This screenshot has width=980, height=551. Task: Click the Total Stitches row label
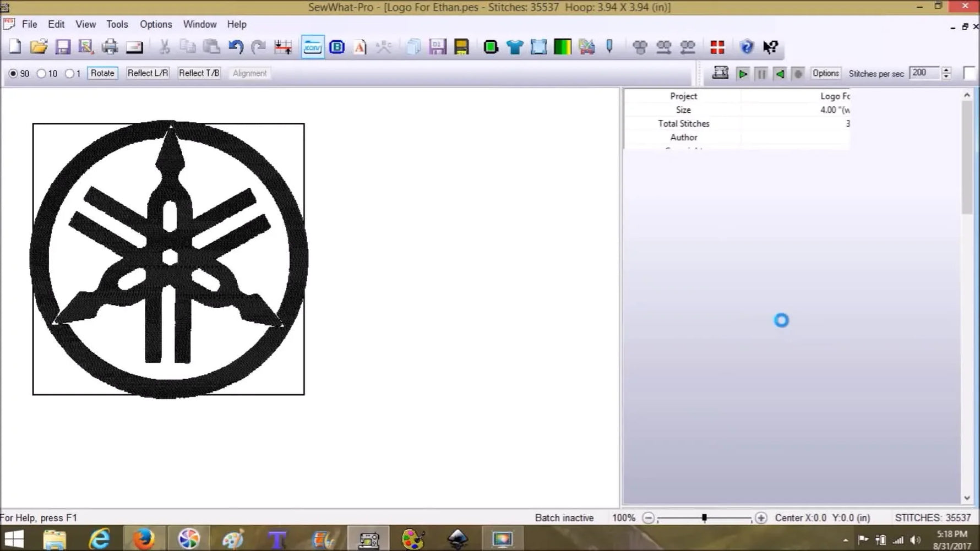683,124
